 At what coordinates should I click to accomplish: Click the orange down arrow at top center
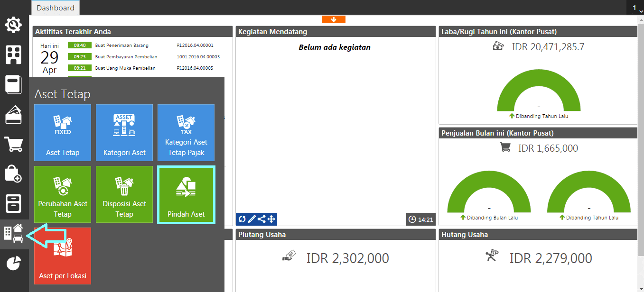pyautogui.click(x=334, y=19)
